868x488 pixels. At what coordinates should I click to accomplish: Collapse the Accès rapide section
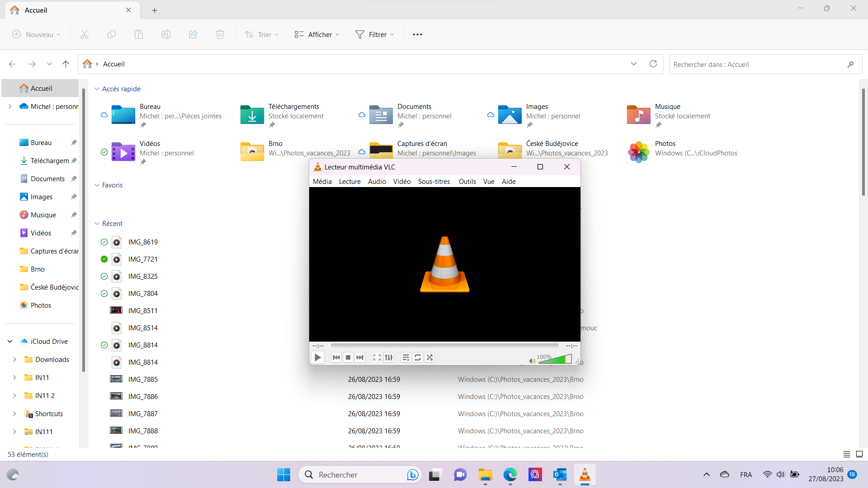pyautogui.click(x=97, y=89)
